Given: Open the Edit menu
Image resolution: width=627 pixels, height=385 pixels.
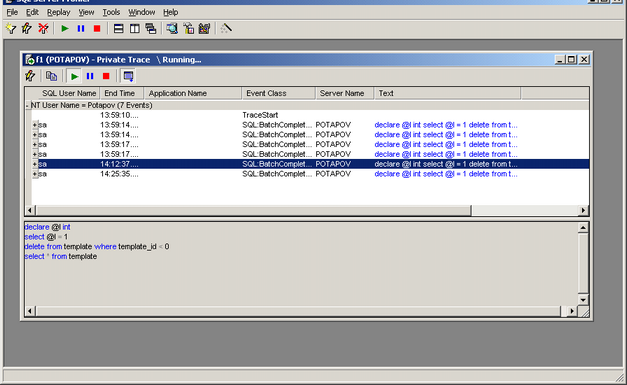Looking at the screenshot, I should 32,12.
